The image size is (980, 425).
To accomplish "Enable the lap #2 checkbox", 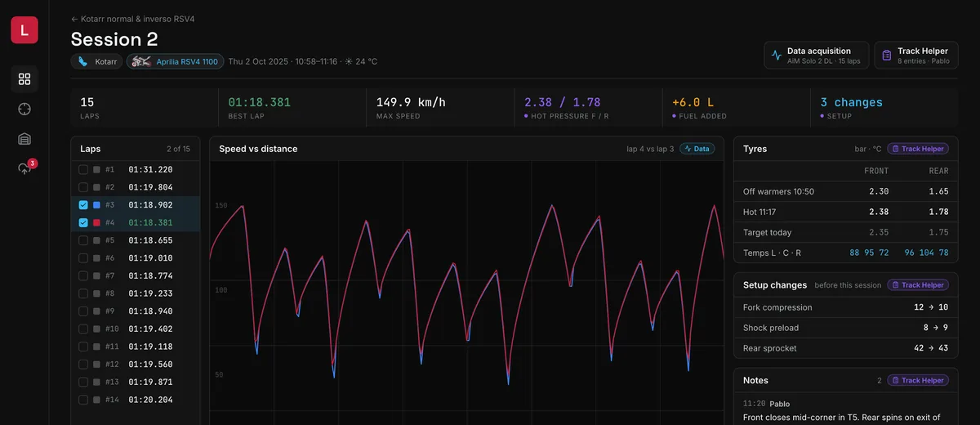I will pos(83,187).
